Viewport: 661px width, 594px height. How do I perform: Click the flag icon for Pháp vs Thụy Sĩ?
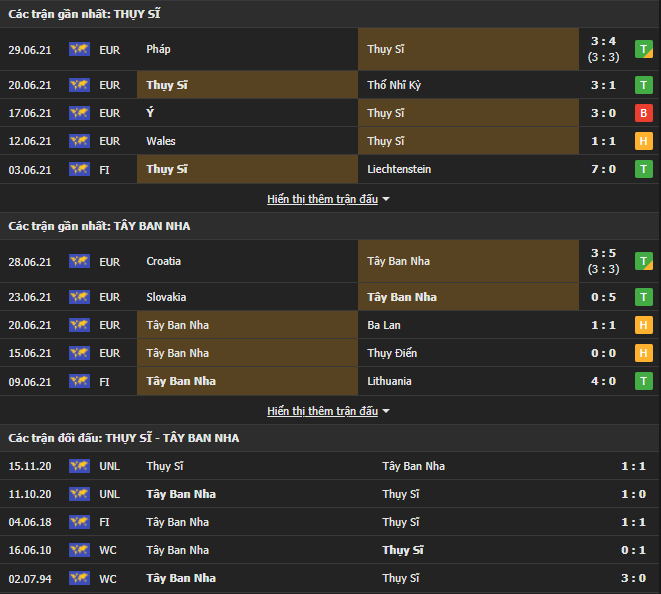tap(79, 49)
